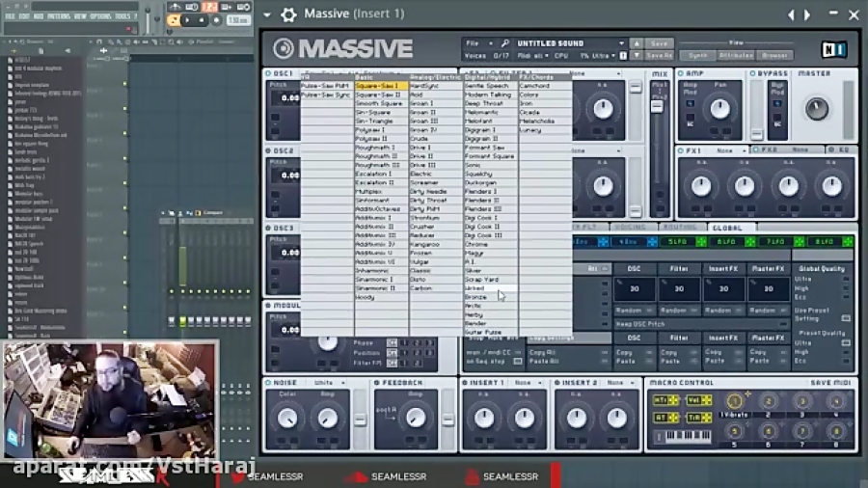The height and width of the screenshot is (488, 868).
Task: Open Massive plugin settings gear
Action: (x=288, y=14)
